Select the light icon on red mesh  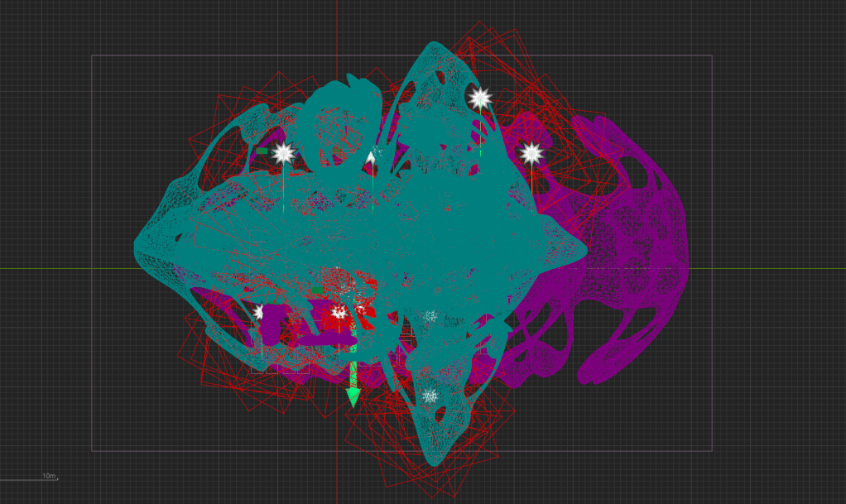[x=338, y=312]
